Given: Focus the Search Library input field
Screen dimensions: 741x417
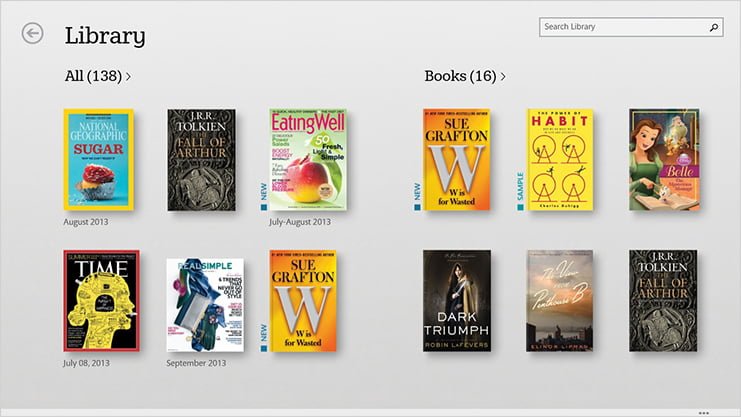Looking at the screenshot, I should 631,27.
